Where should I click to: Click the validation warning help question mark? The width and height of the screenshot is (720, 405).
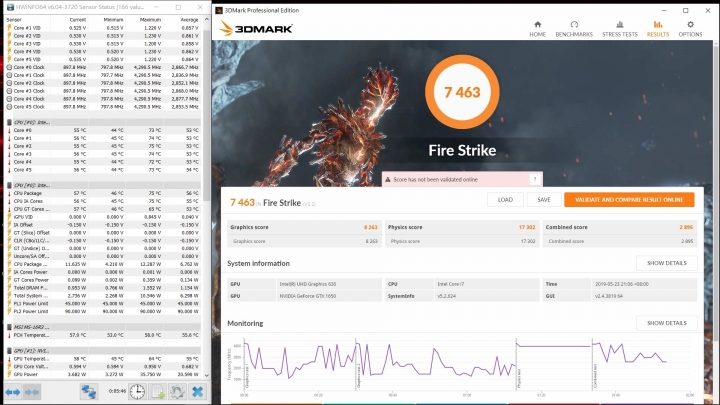click(x=534, y=180)
